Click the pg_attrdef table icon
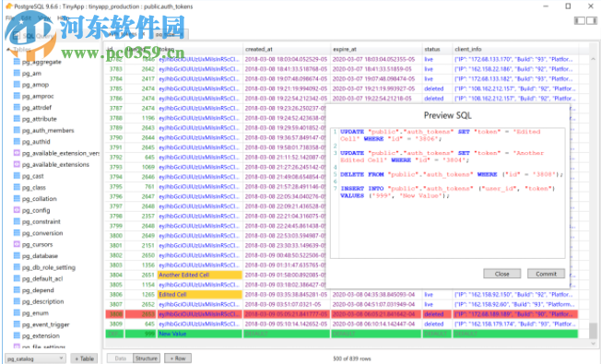Viewport: 601px width, 364px height. (x=17, y=107)
